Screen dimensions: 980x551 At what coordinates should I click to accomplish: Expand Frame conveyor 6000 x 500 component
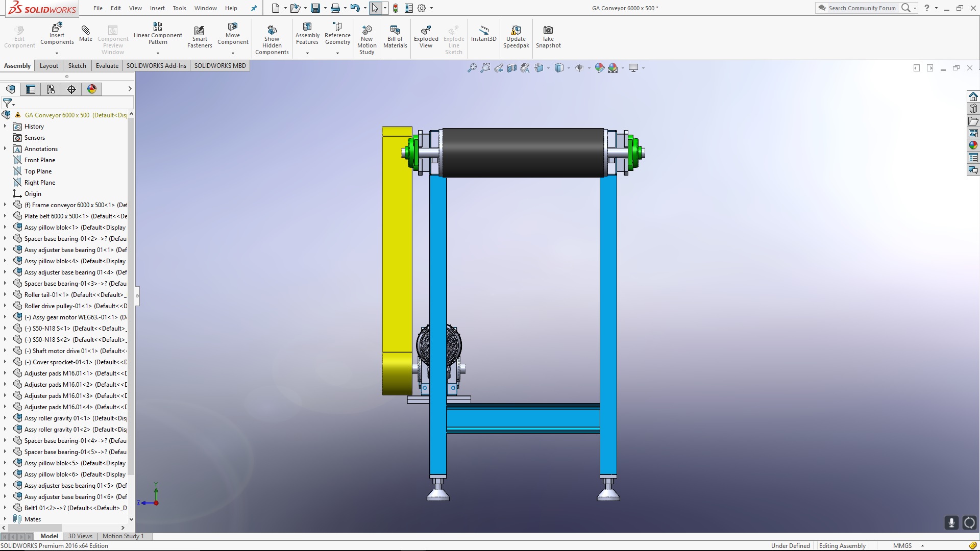pos(5,205)
